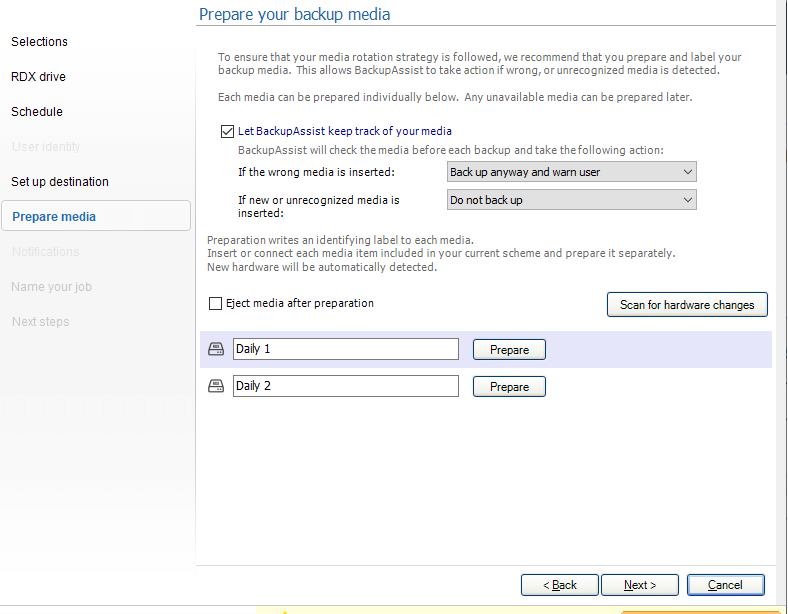The image size is (788, 614).
Task: Switch to the Schedule step
Action: [x=37, y=112]
